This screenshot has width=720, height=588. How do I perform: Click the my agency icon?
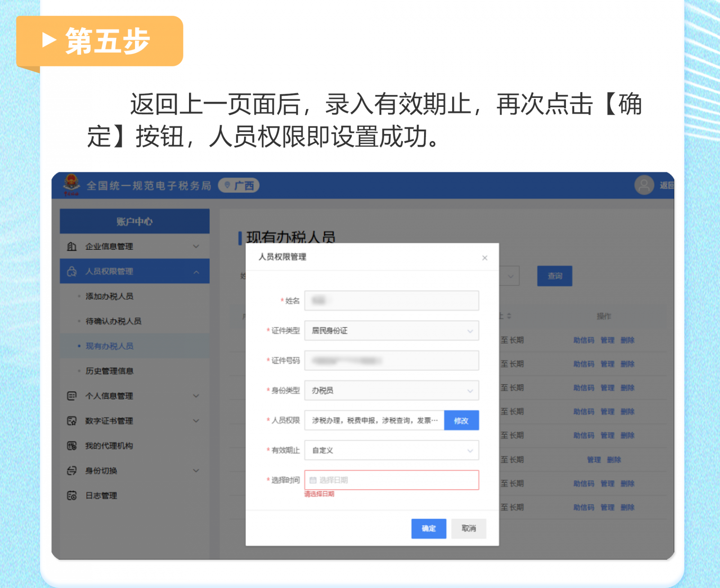click(72, 445)
